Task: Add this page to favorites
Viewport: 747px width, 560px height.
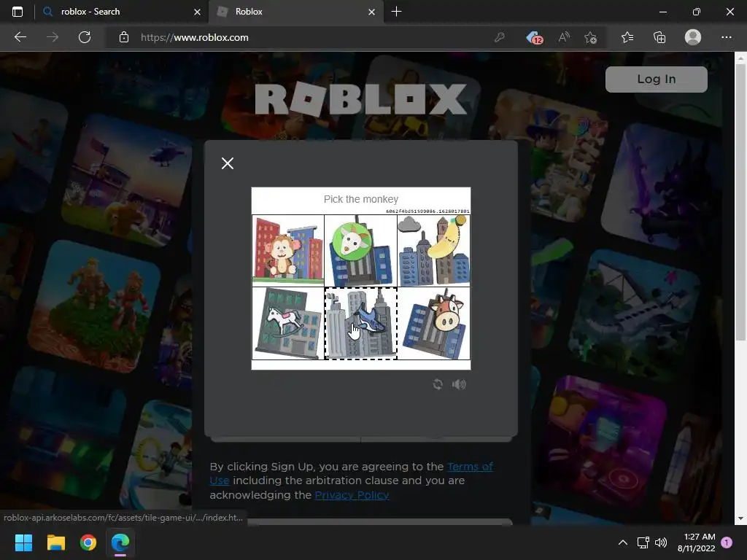Action: [x=590, y=37]
